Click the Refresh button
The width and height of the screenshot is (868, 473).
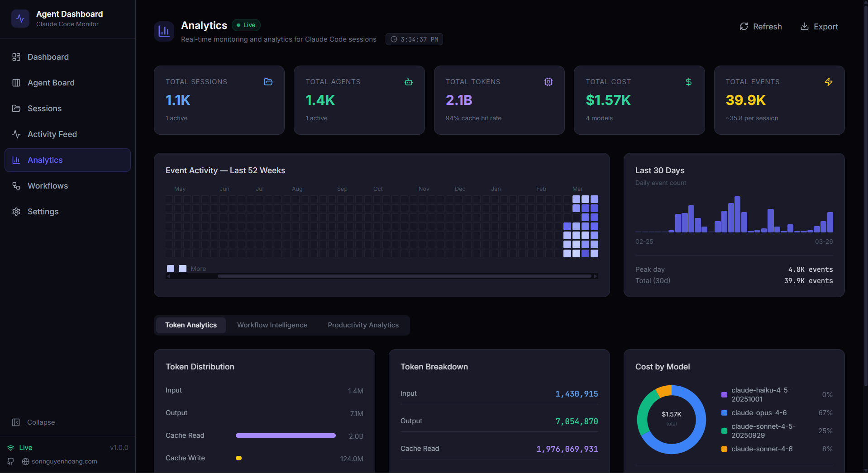[x=760, y=26]
